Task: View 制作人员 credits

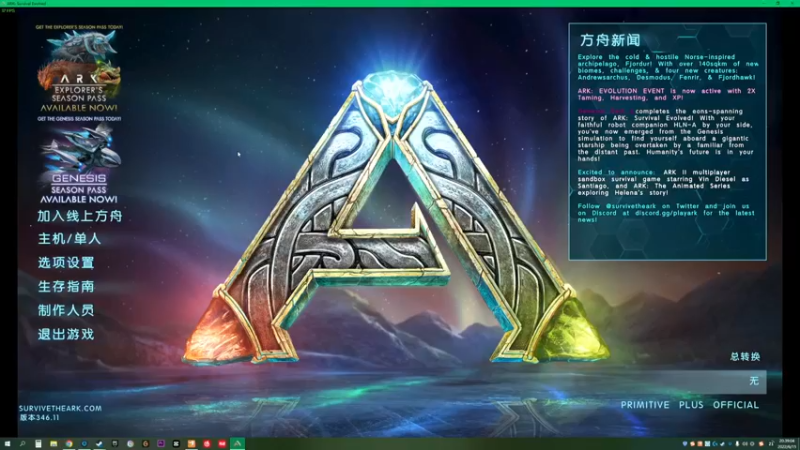Action: pos(66,310)
